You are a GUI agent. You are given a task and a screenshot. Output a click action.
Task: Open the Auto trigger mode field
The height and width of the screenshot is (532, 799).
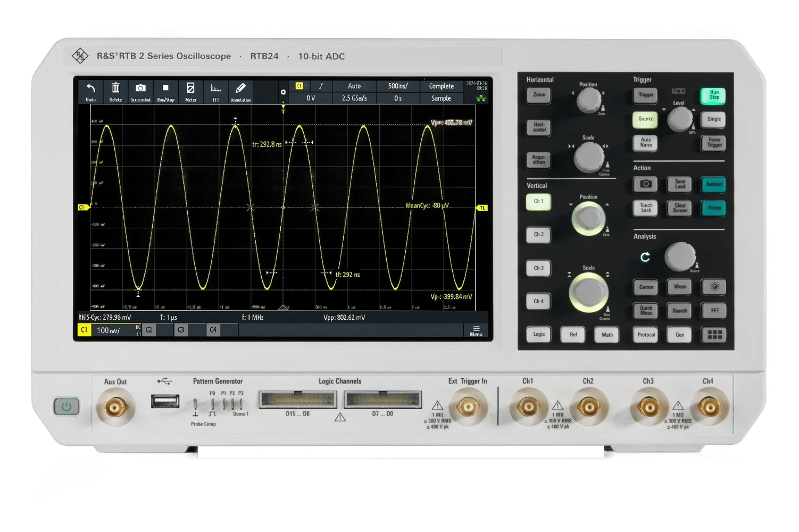pos(354,86)
